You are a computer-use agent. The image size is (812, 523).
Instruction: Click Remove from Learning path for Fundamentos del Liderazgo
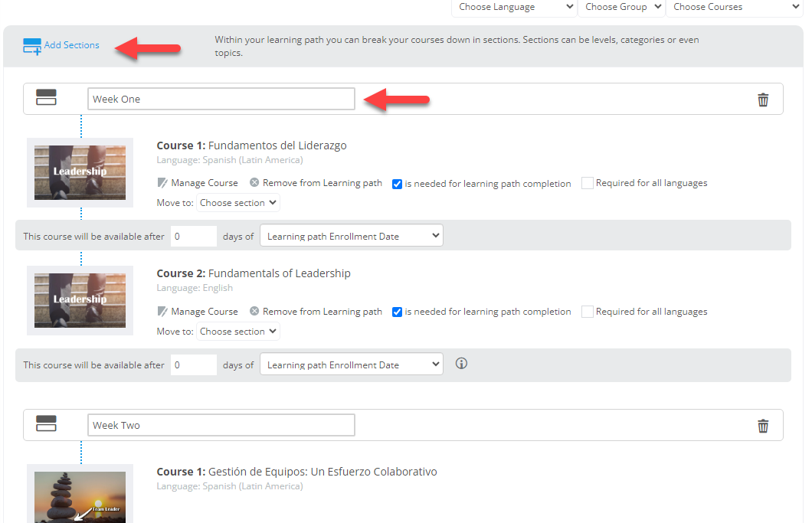322,183
